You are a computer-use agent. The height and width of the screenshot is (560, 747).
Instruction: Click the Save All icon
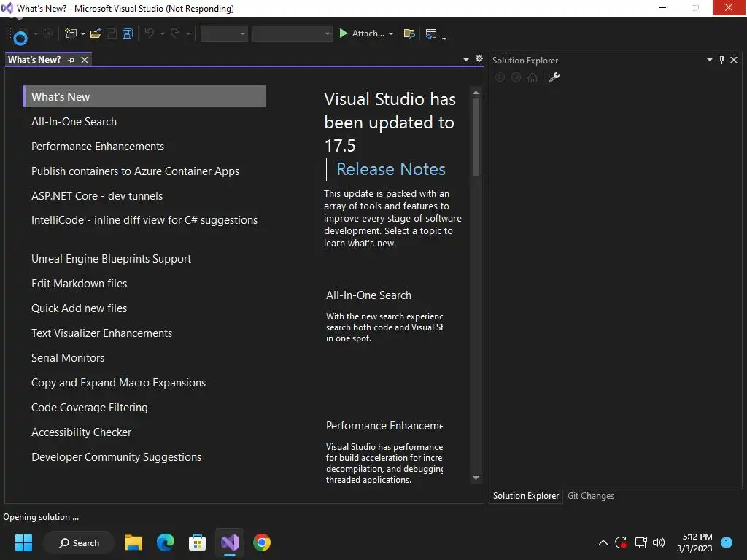coord(127,34)
